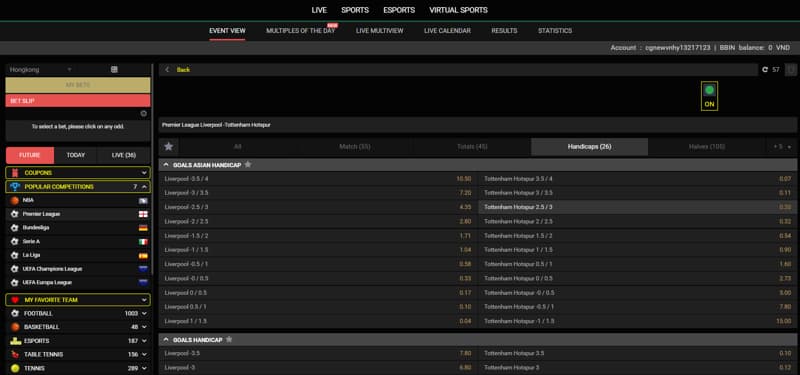800x375 pixels.
Task: Open the calculator icon beside Hongkong
Action: point(114,69)
